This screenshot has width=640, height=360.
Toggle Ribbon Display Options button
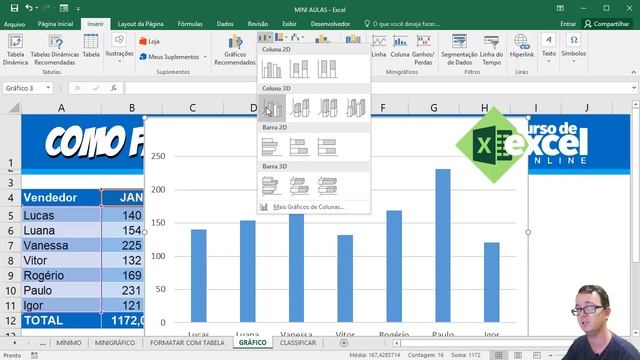click(560, 8)
